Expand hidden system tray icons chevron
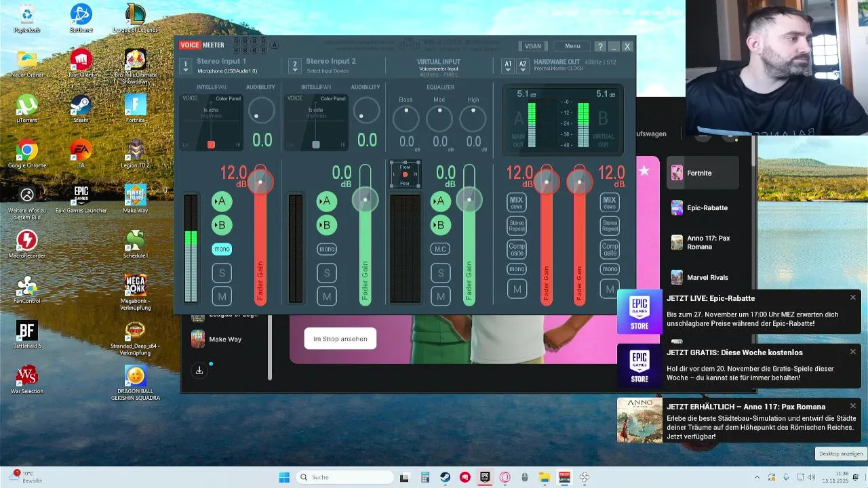The width and height of the screenshot is (868, 488). pyautogui.click(x=757, y=477)
